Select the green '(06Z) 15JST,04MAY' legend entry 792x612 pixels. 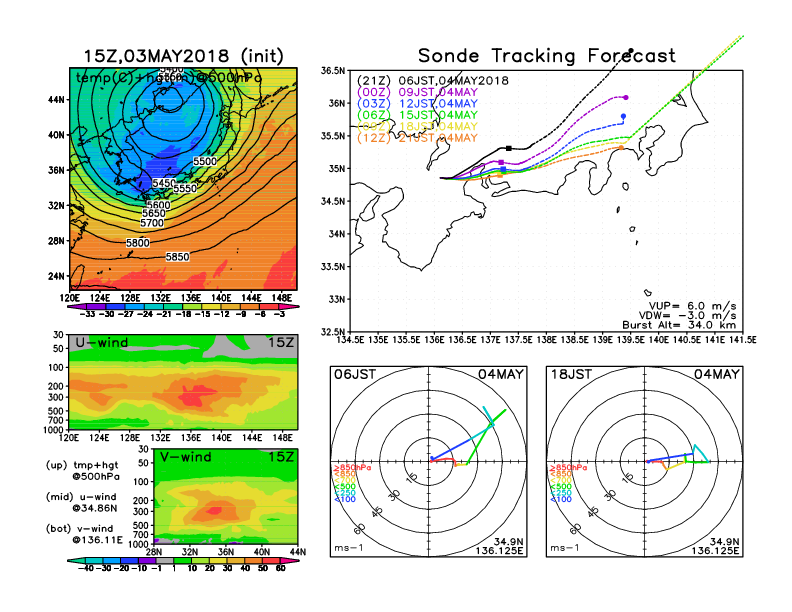(x=417, y=115)
